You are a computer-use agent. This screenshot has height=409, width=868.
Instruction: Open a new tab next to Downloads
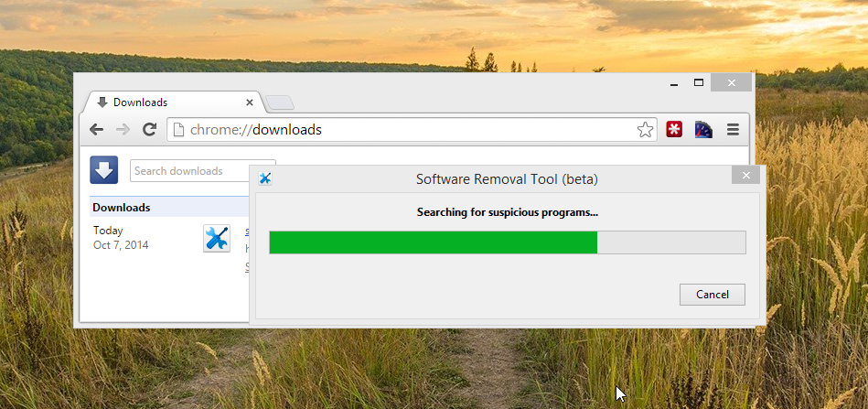(x=281, y=102)
